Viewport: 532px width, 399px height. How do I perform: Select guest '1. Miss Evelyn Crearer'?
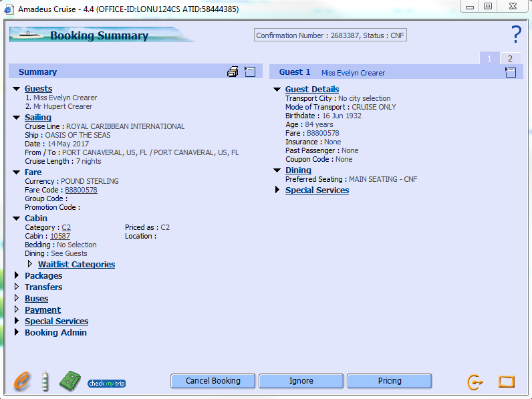pos(61,98)
